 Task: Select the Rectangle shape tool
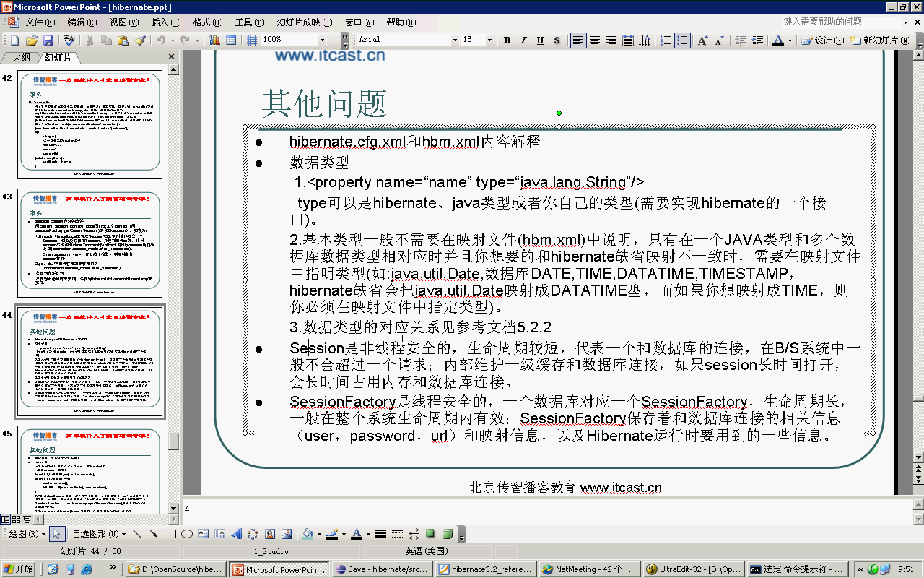tap(170, 535)
